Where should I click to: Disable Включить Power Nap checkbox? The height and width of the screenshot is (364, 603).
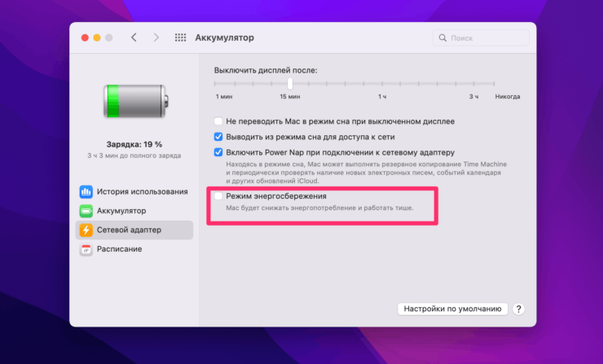(x=218, y=152)
